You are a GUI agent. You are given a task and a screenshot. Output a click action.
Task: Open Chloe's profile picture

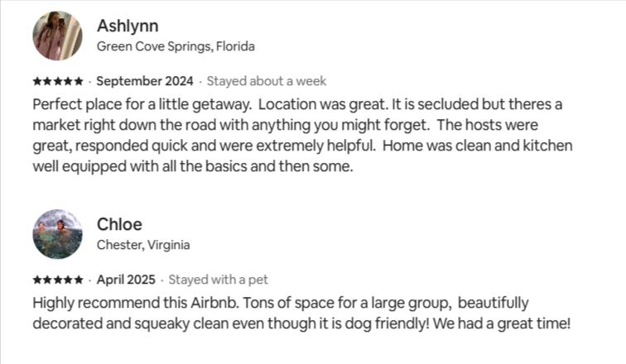(x=57, y=234)
